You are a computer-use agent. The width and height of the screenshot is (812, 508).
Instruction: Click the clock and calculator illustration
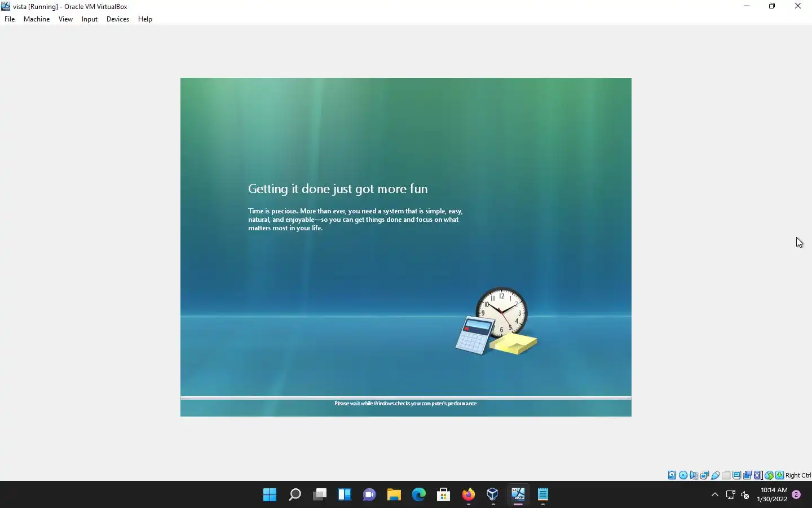tap(496, 321)
